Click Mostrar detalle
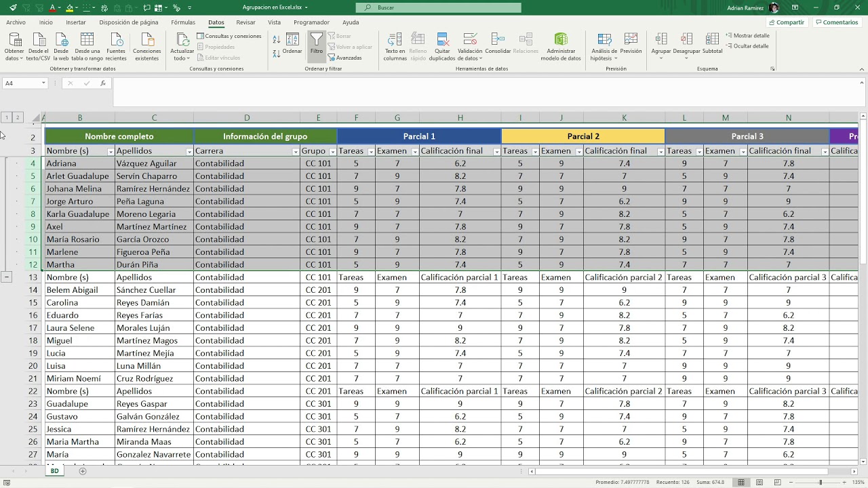The image size is (868, 488). tap(747, 35)
